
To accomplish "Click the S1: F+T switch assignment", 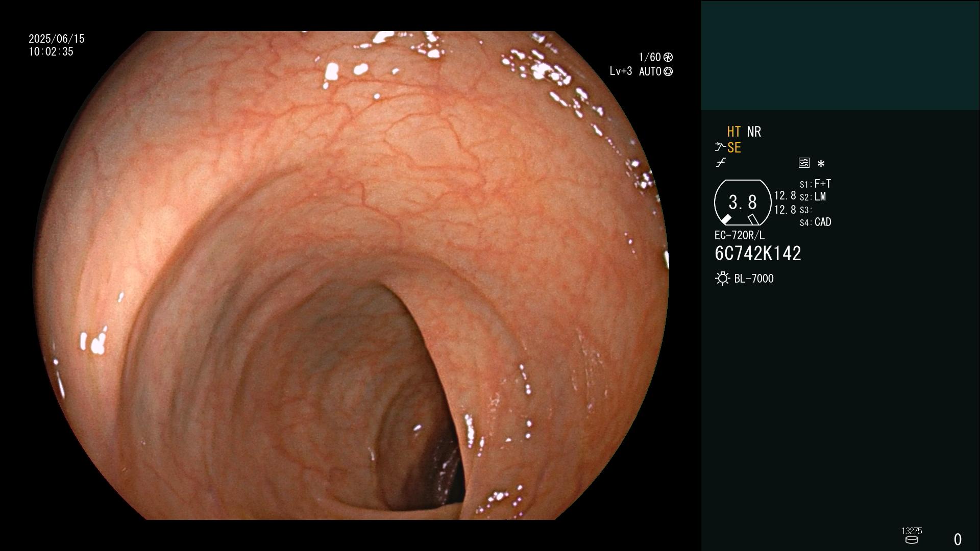I will click(x=816, y=184).
